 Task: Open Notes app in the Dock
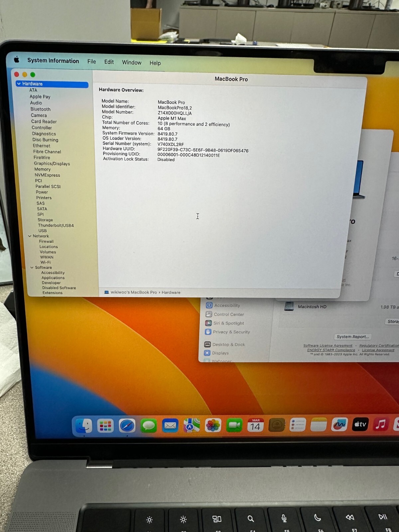pos(319,425)
